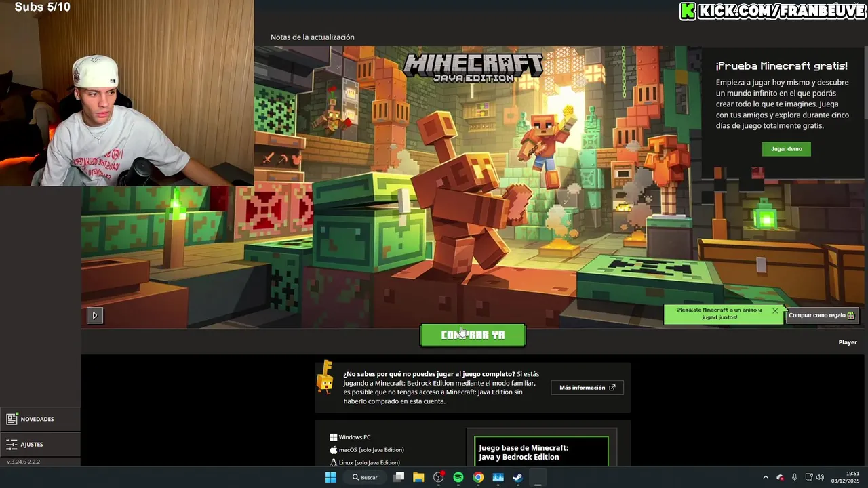The image size is (868, 488).
Task: Open Spotify from the taskbar
Action: (x=458, y=477)
